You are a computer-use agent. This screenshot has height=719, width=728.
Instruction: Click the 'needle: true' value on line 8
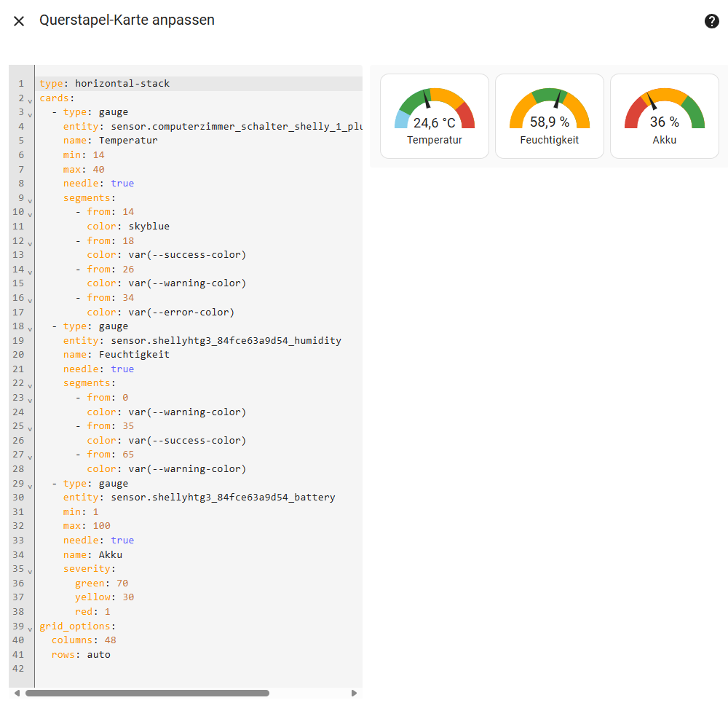(x=122, y=183)
